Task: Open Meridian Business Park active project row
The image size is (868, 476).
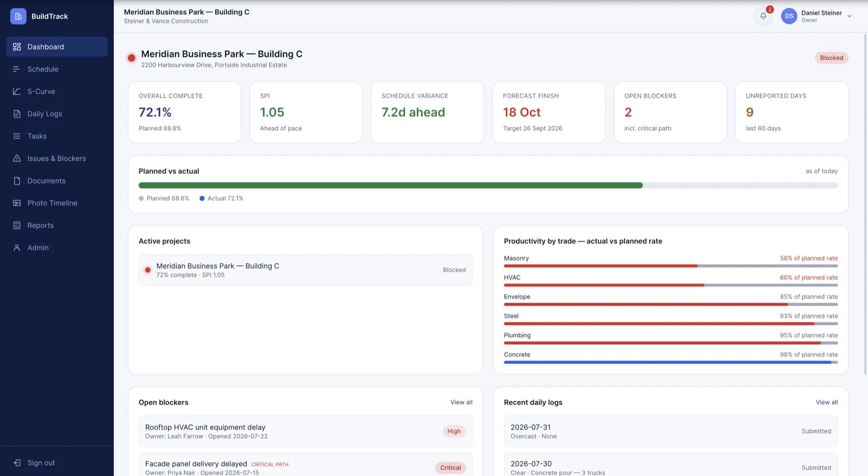Action: point(306,270)
